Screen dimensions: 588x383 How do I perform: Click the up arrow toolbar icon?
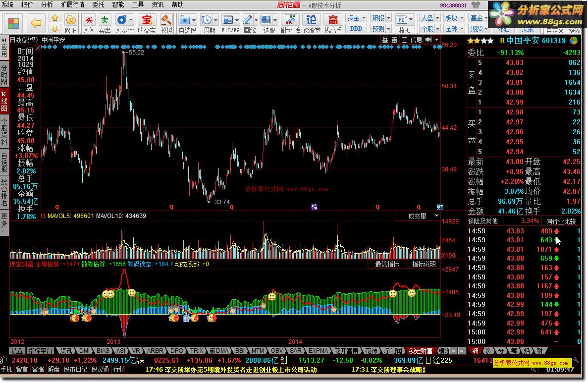[x=55, y=18]
